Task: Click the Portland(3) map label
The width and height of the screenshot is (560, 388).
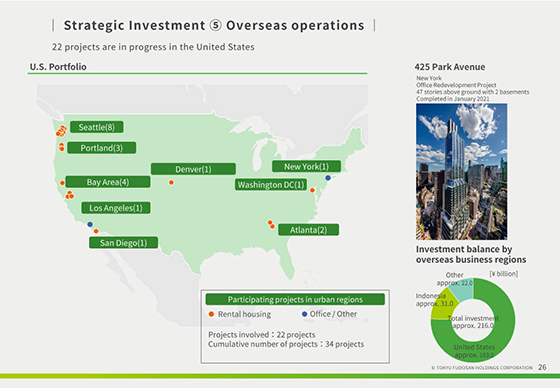Action: click(x=101, y=148)
